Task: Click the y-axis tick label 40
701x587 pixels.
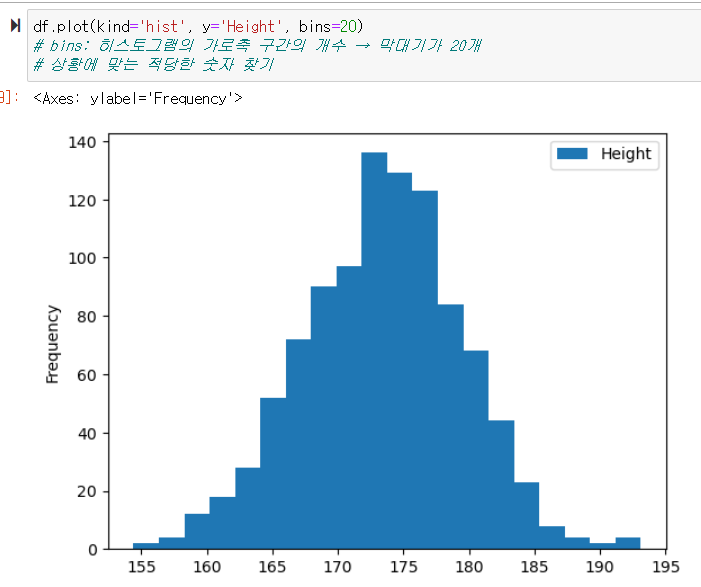Action: [x=86, y=434]
